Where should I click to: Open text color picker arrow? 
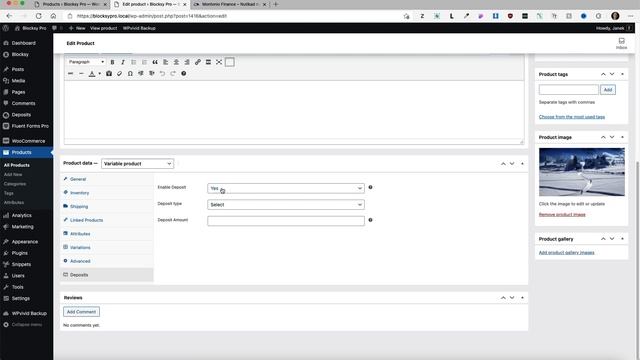pos(99,73)
